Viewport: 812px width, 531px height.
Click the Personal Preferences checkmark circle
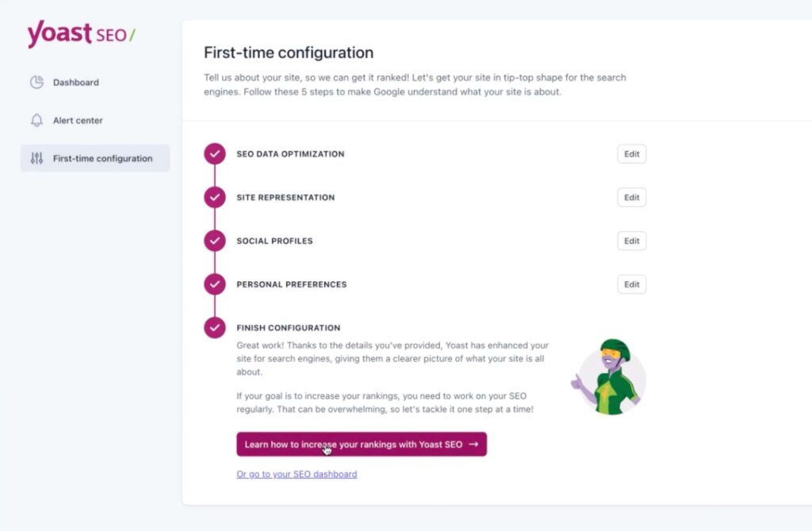(215, 285)
